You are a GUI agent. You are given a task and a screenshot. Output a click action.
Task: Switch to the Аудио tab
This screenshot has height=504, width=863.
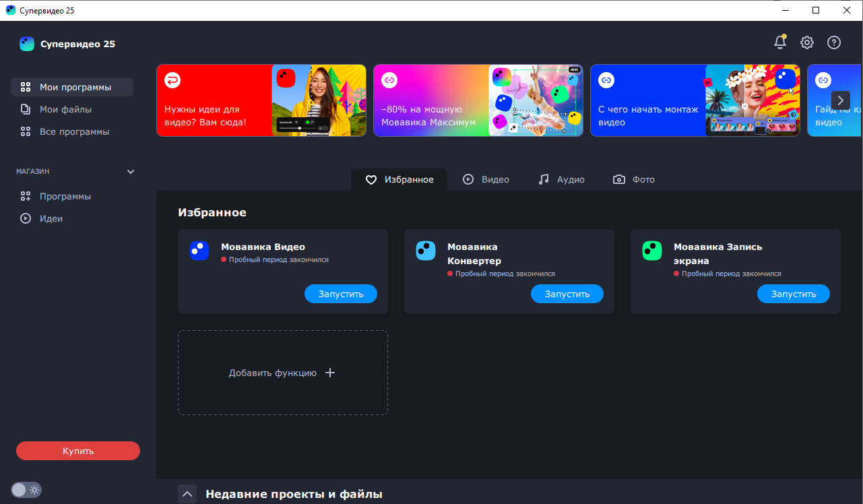pyautogui.click(x=561, y=179)
